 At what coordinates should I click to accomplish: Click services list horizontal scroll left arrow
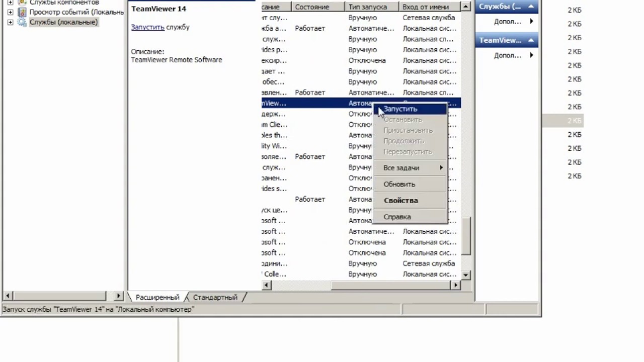pos(267,285)
